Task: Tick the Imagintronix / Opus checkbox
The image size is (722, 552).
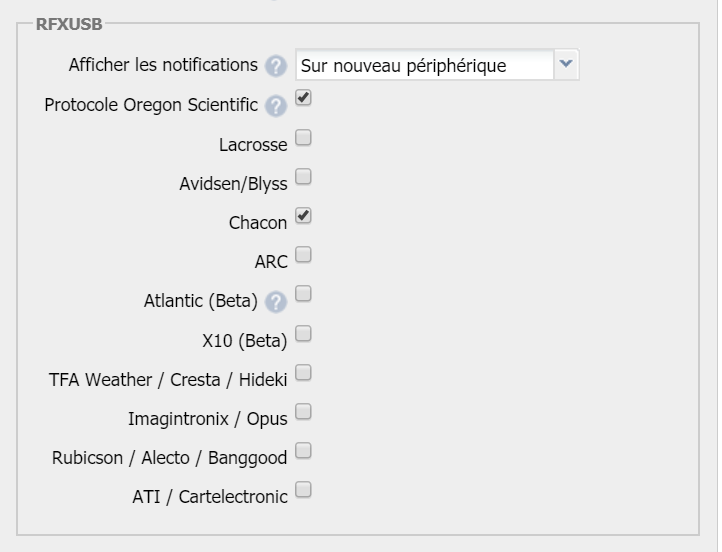Action: [303, 412]
